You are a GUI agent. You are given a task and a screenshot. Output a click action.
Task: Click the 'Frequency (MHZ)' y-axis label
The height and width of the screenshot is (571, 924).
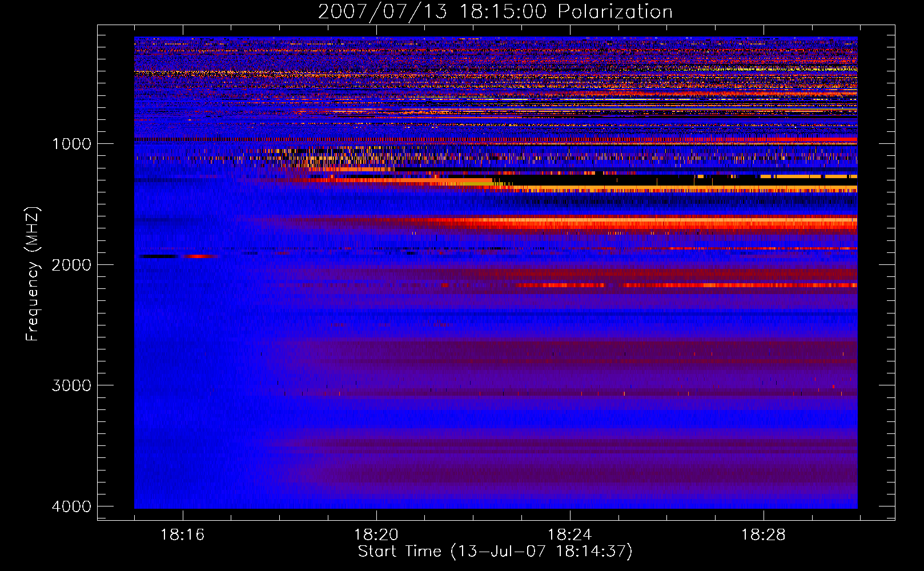pyautogui.click(x=33, y=274)
